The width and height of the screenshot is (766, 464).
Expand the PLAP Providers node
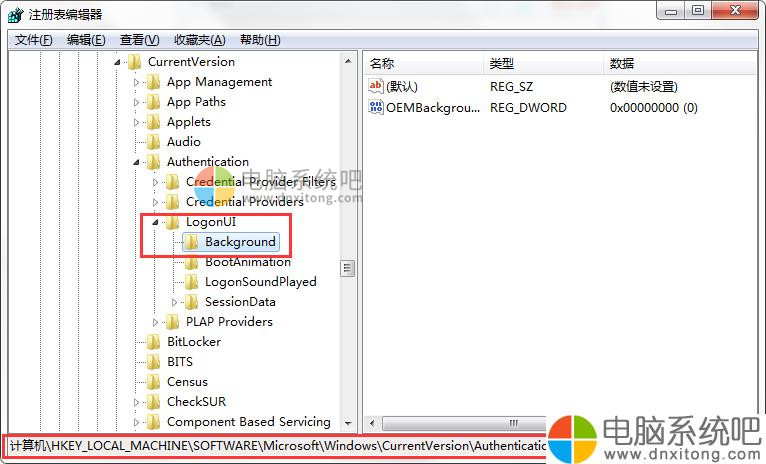155,322
